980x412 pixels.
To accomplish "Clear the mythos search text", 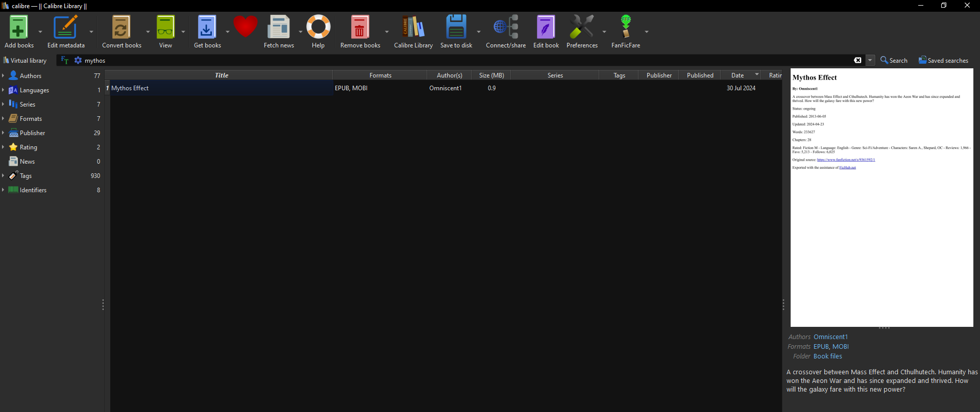I will click(857, 60).
